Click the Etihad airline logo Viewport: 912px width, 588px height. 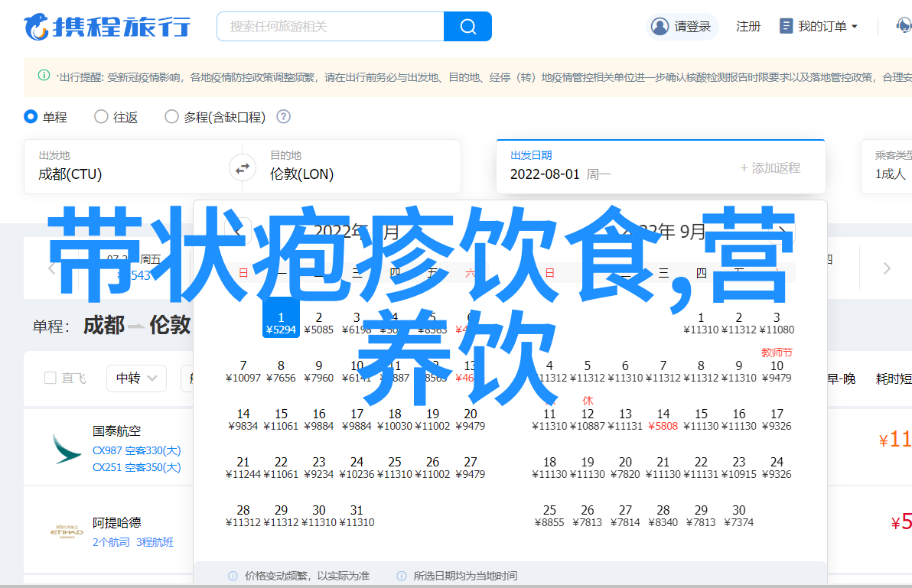pyautogui.click(x=67, y=531)
